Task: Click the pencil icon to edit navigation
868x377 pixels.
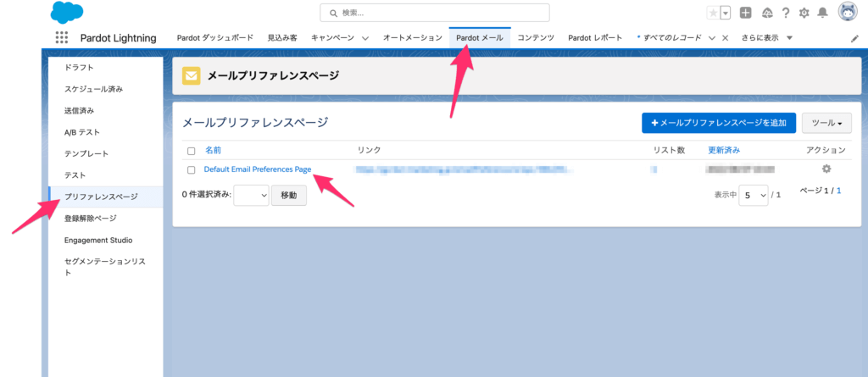Action: [x=854, y=38]
